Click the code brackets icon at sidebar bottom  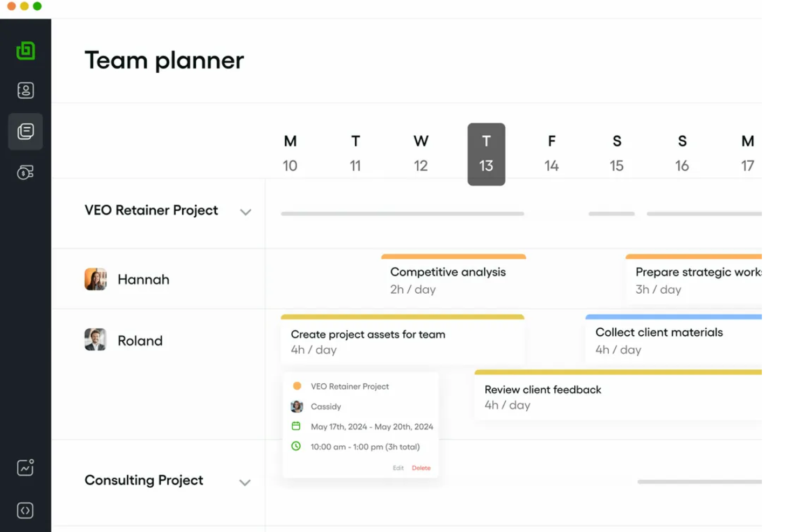[25, 510]
